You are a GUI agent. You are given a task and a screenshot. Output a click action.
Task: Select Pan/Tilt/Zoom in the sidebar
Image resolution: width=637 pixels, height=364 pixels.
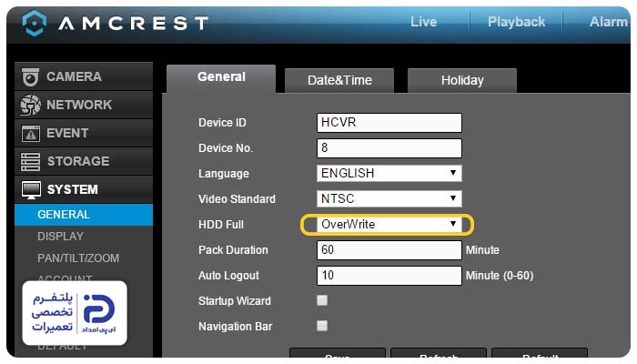pyautogui.click(x=78, y=258)
